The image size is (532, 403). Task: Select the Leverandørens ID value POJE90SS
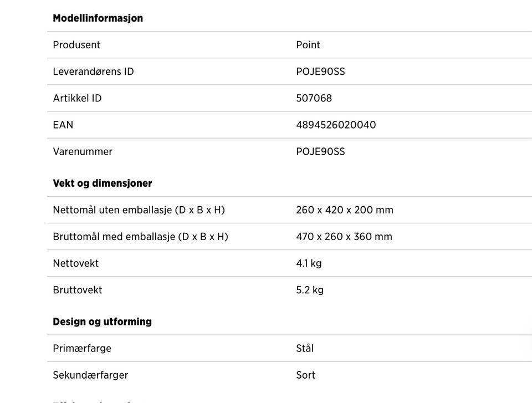[x=320, y=72]
